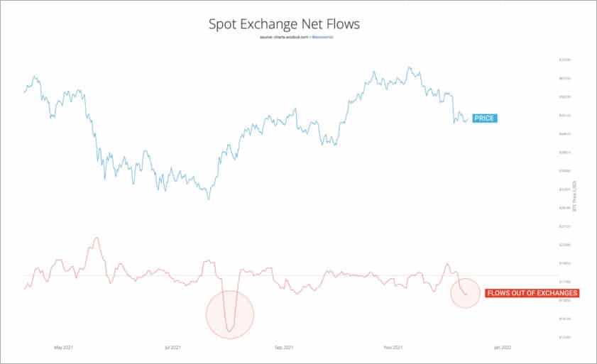Click the lowest price axis tick label
Screen dimensions: 597x364
point(565,337)
